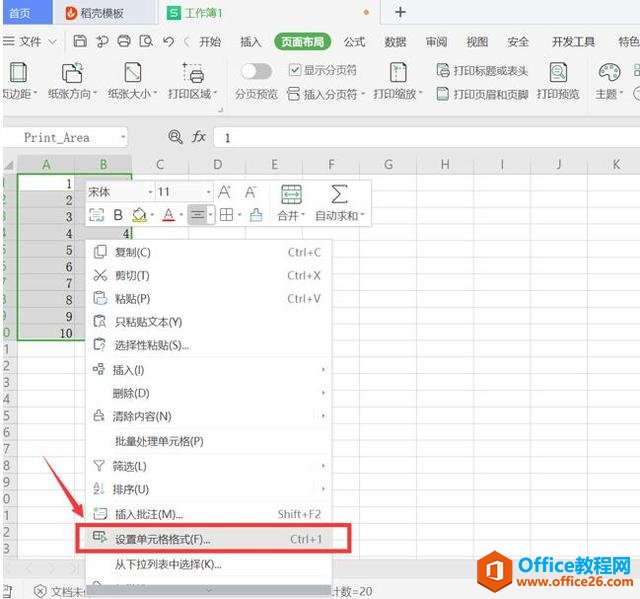
Task: Select 设置单元格格式(F)... in context menu
Action: click(163, 539)
